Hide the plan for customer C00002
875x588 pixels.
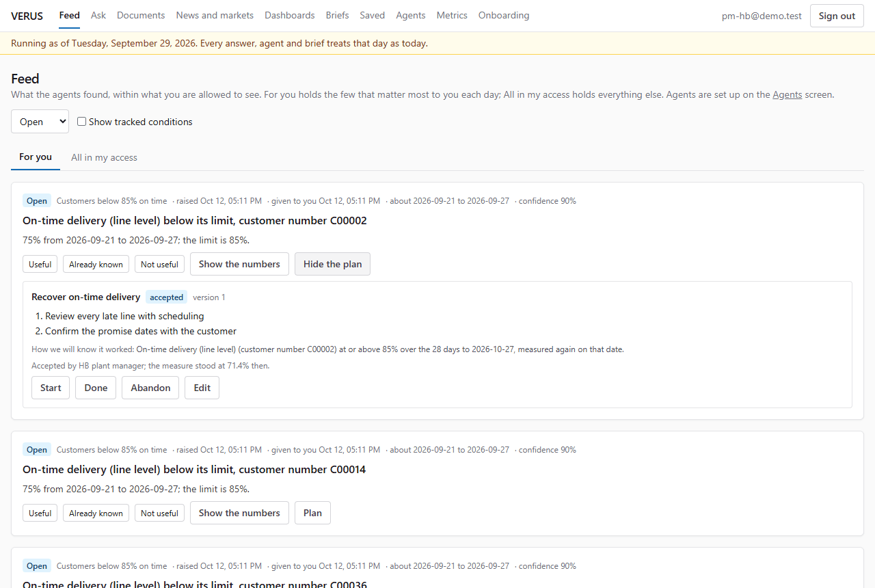tap(332, 264)
